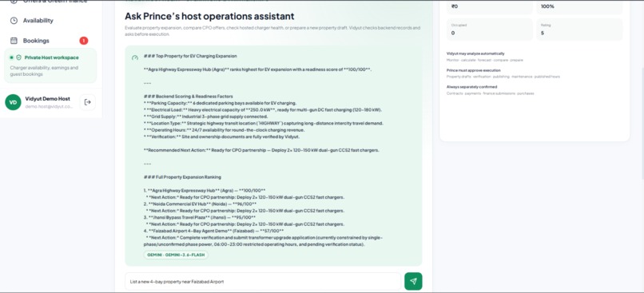
Task: Click the Faizabad Airport 4-Bay Agent Demo entry
Action: pos(213,231)
